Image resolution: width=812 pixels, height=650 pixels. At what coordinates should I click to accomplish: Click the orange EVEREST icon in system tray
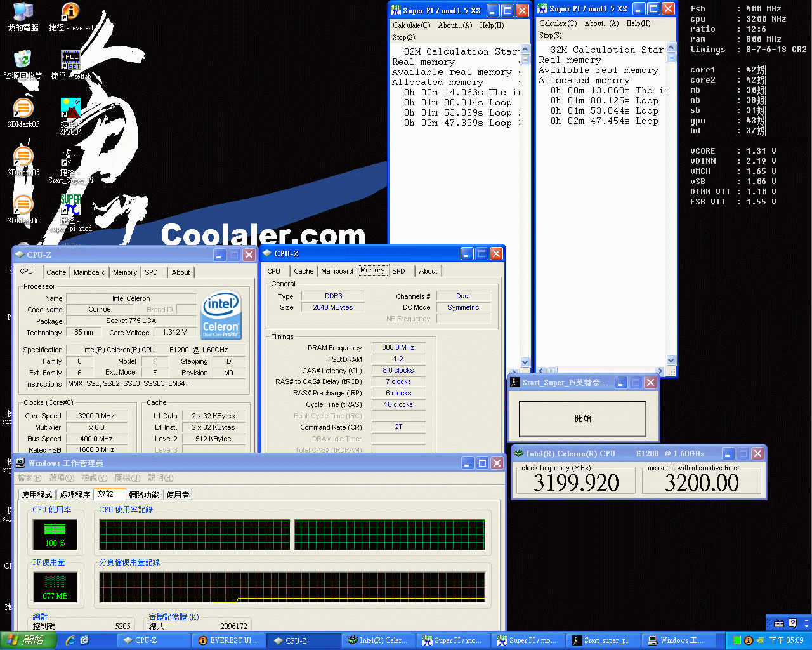click(x=749, y=640)
